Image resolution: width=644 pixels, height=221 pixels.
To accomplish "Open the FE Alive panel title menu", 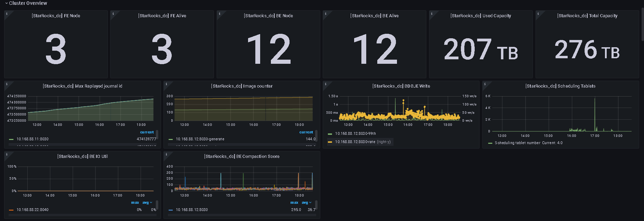I will pos(162,16).
